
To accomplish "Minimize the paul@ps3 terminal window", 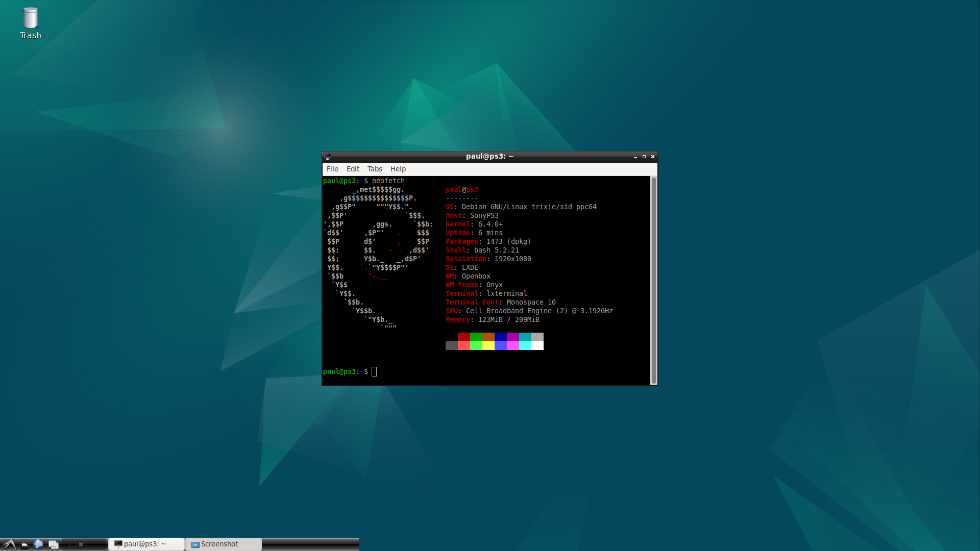I will [x=635, y=157].
